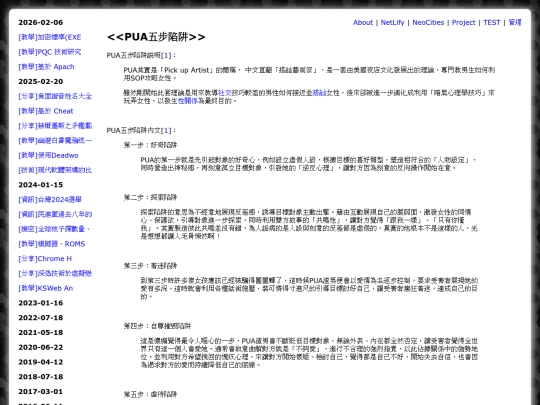Image resolution: width=540 pixels, height=405 pixels.
Task: Open the NeoCities link
Action: (428, 22)
